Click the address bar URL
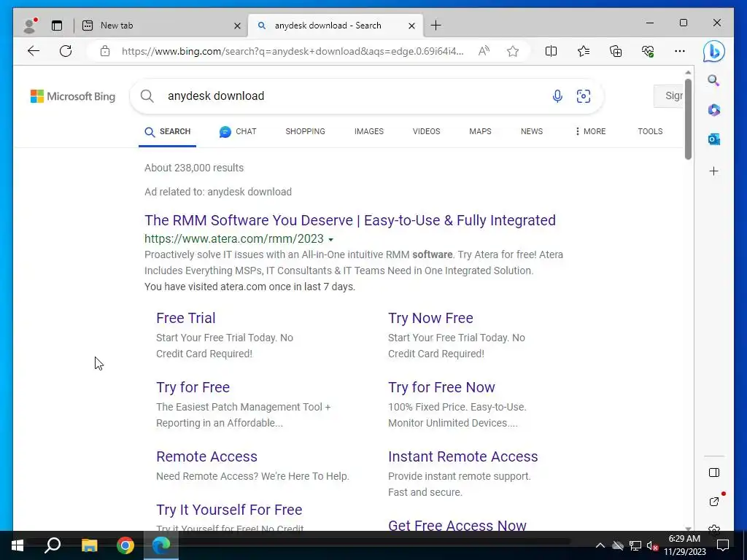 point(293,51)
